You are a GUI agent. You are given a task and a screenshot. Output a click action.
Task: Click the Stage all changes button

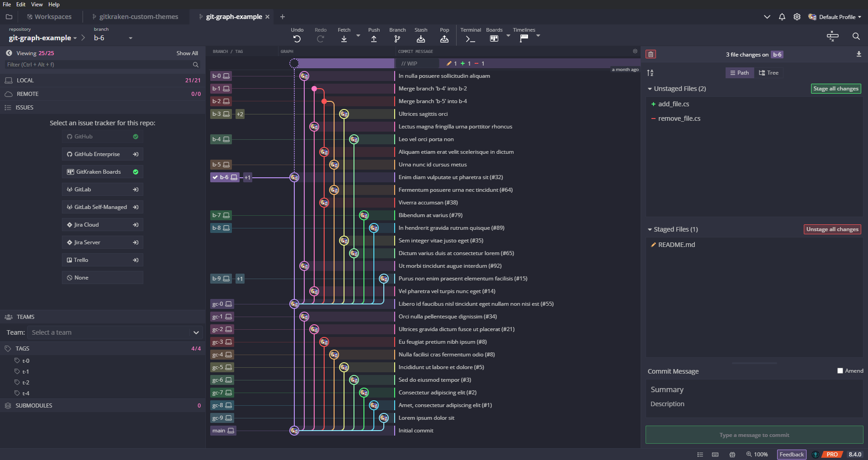835,89
